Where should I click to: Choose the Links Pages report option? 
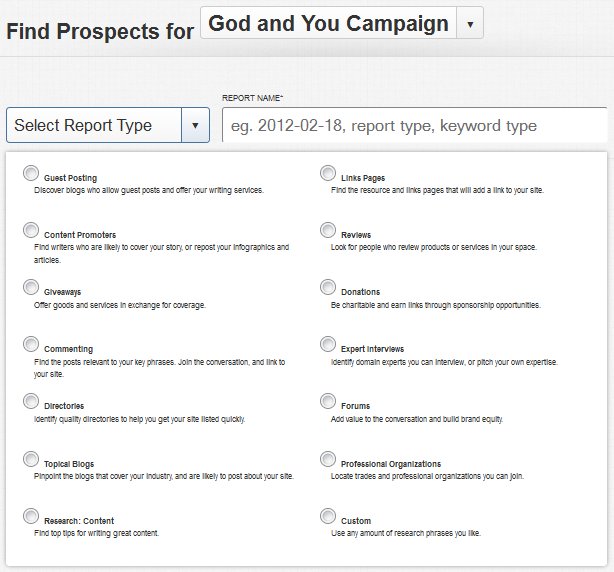[x=328, y=174]
